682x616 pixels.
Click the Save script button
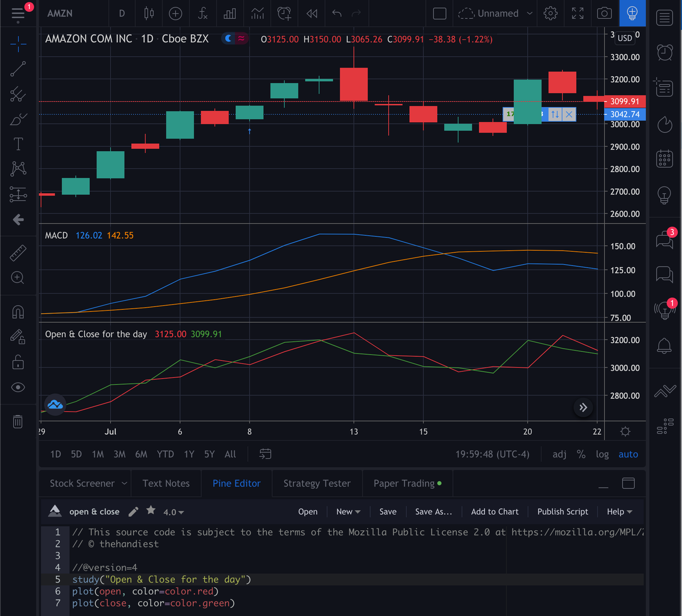coord(388,511)
